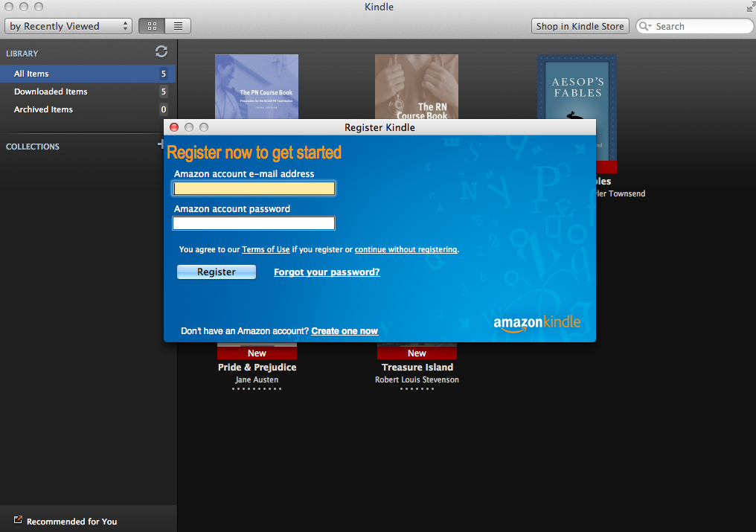This screenshot has width=756, height=532.
Task: Click the fullscreen arrows icon in title bar
Action: [x=749, y=7]
